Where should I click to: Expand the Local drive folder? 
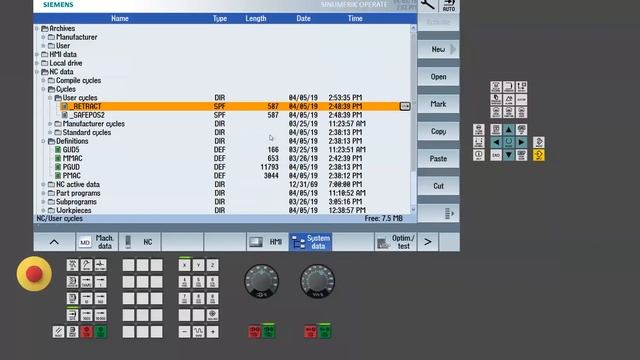coord(37,63)
